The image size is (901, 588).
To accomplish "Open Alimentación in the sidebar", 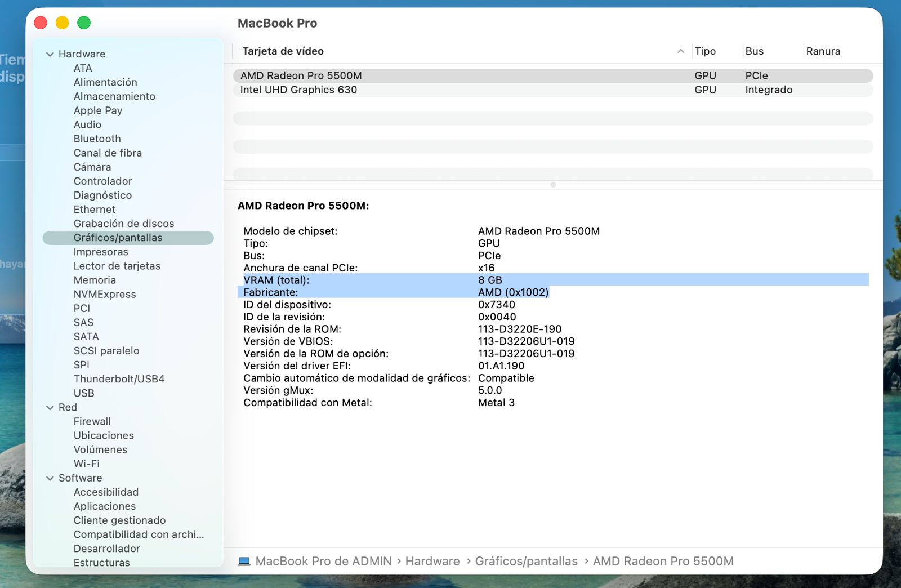I will click(x=105, y=82).
